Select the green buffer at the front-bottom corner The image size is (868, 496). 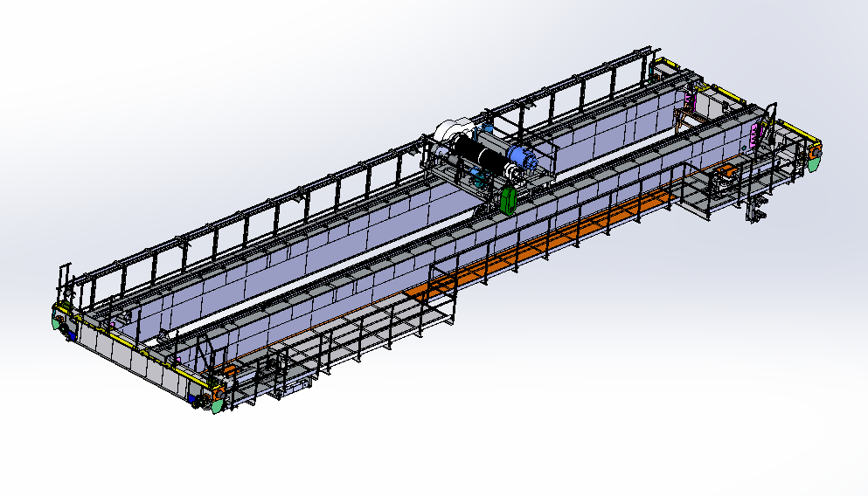click(x=219, y=405)
